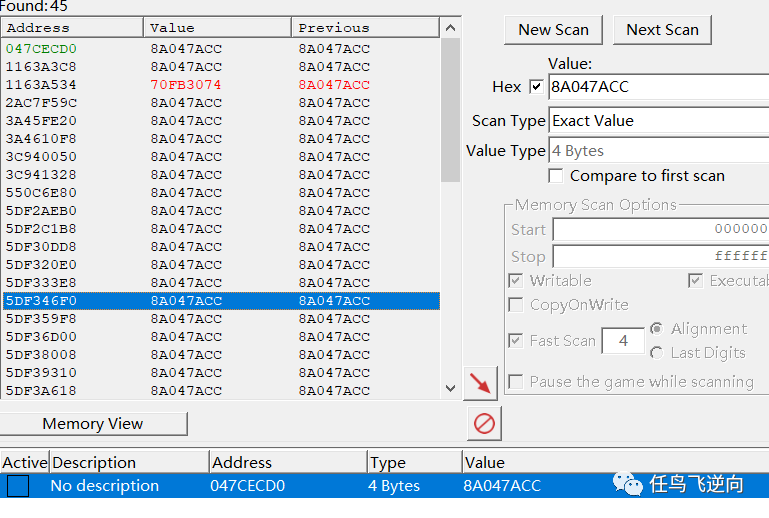Open the Value Type dropdown
Viewport: 769px width, 518px height.
coord(659,151)
